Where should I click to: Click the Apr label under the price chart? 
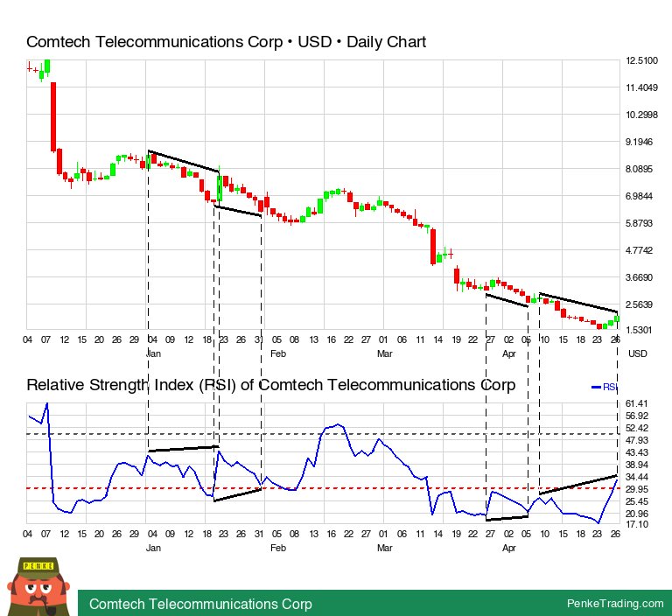(x=509, y=354)
